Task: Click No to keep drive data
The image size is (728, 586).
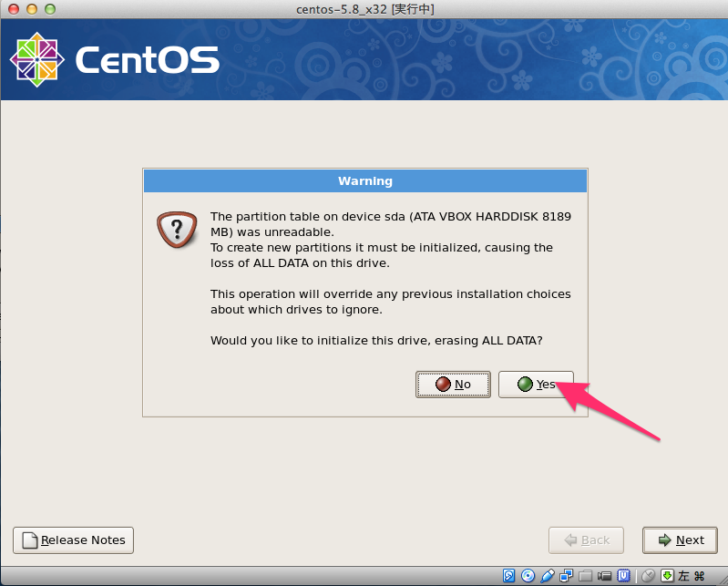Action: pyautogui.click(x=453, y=385)
